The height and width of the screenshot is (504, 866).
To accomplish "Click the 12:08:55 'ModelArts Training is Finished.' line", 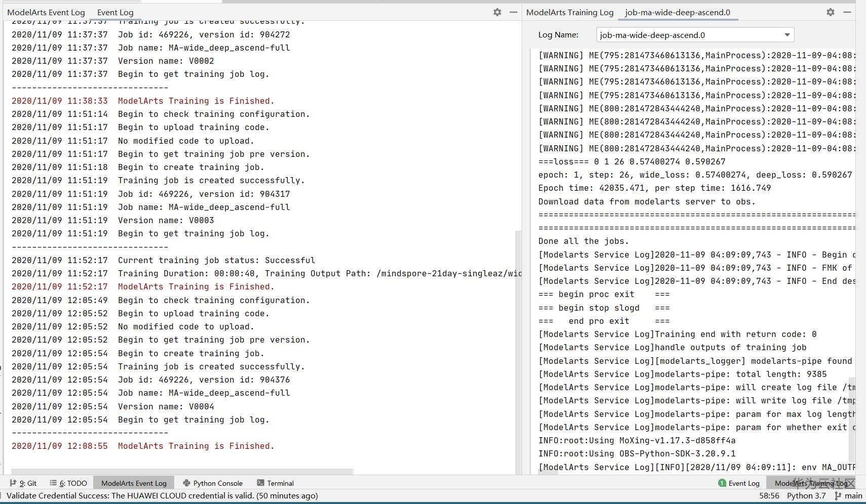I will 143,446.
